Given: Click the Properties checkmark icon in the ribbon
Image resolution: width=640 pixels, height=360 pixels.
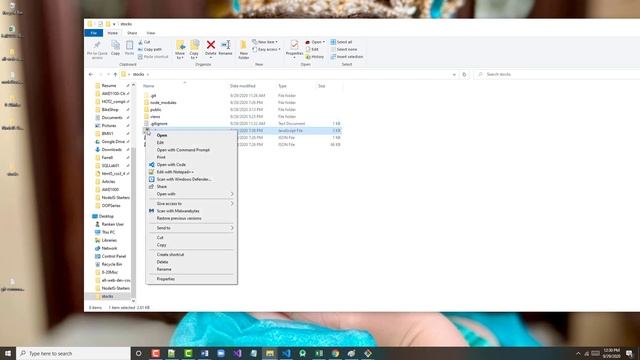Looking at the screenshot, I should (x=294, y=45).
